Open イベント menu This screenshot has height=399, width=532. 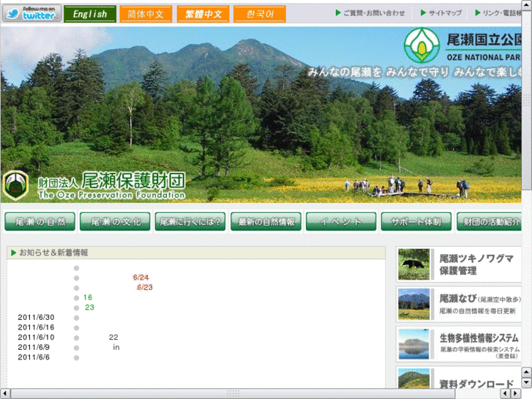pos(341,222)
